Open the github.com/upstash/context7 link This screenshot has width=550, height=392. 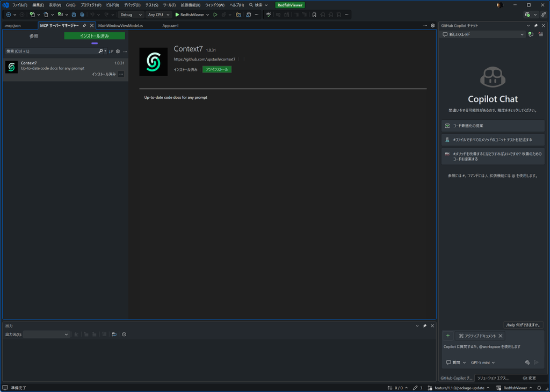[205, 59]
